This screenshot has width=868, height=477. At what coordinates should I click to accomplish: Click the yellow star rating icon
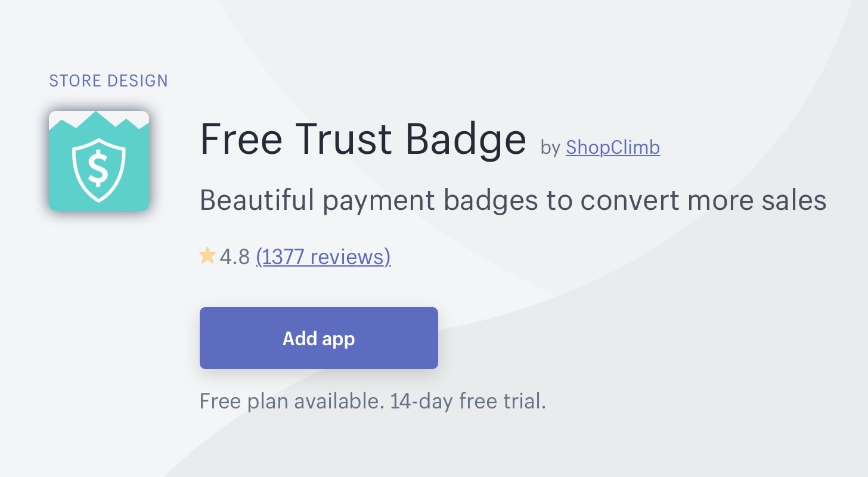(207, 257)
